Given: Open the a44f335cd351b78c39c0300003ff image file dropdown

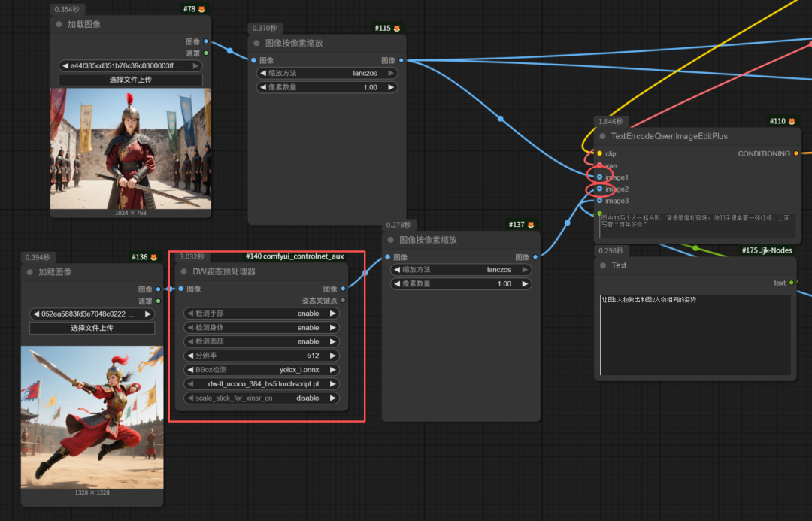Looking at the screenshot, I should click(131, 65).
